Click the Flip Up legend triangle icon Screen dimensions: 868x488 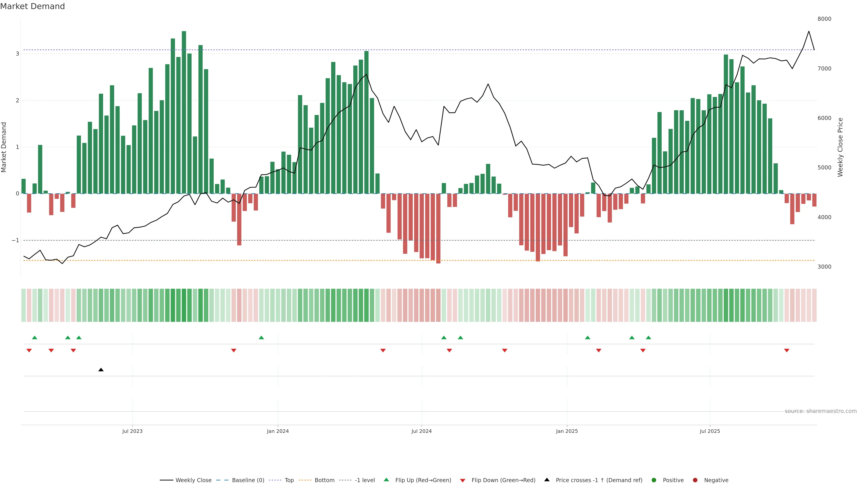386,480
